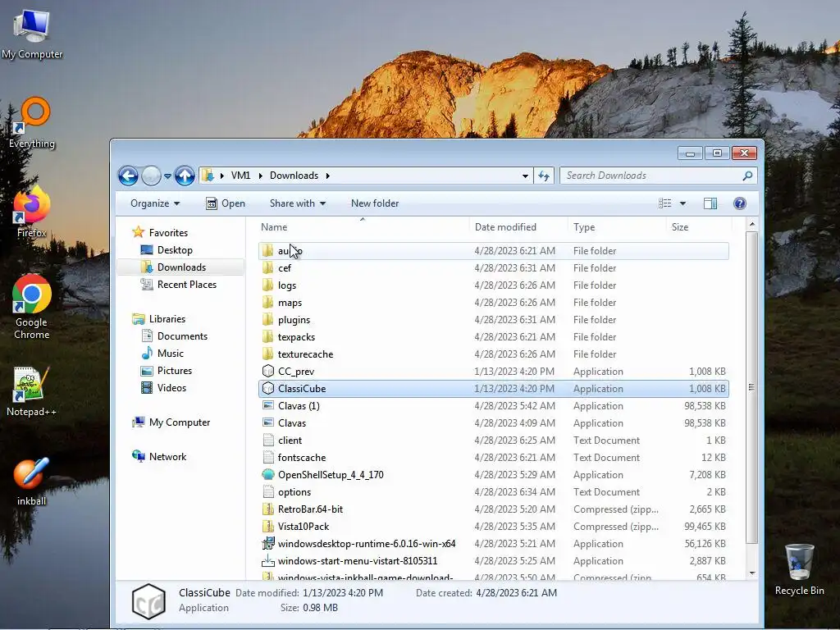Click the Open toolbar button
Image resolution: width=840 pixels, height=630 pixels.
coord(226,203)
